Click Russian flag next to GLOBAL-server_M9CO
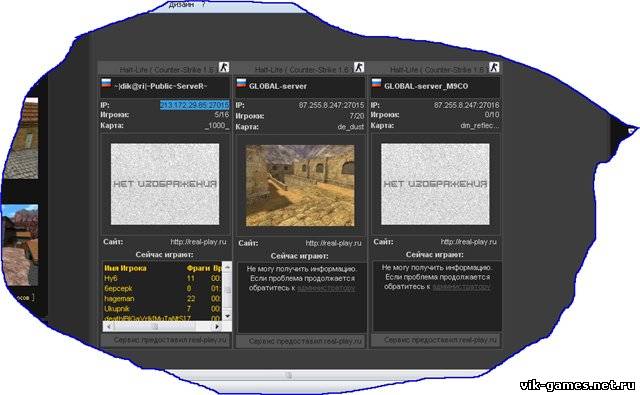This screenshot has height=395, width=640. (x=376, y=84)
